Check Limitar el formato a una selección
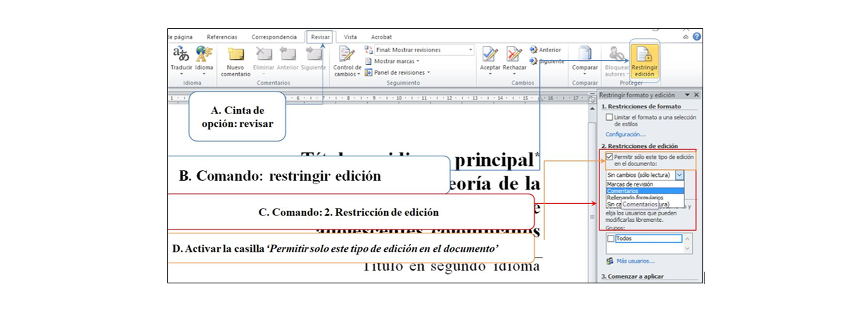Screen dimensions: 868x317 [609, 117]
